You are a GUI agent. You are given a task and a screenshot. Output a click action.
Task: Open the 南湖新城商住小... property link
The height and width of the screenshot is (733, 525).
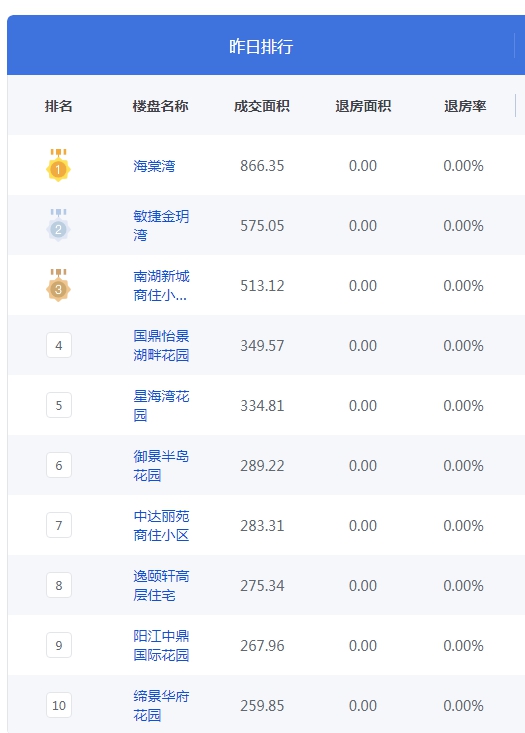(x=161, y=285)
